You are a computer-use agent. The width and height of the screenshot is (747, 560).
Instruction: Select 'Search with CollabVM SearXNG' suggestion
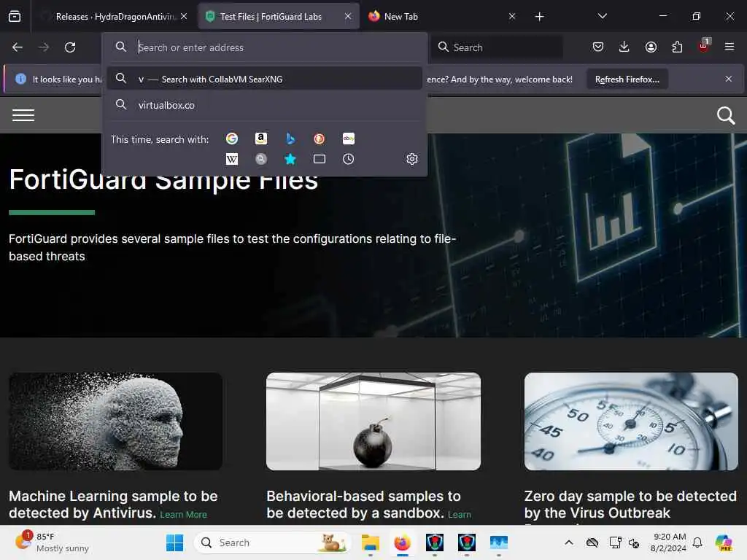(265, 79)
